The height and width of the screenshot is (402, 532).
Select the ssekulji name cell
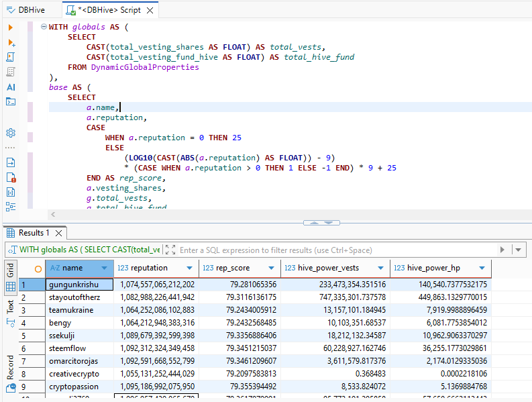(79, 336)
